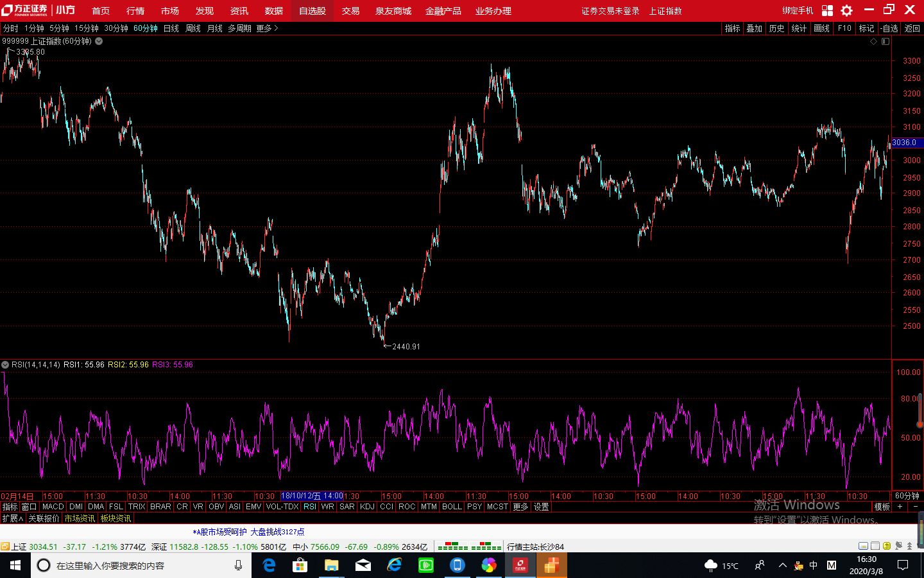Image resolution: width=924 pixels, height=578 pixels.
Task: Click the Founder Securities logo
Action: coord(38,10)
